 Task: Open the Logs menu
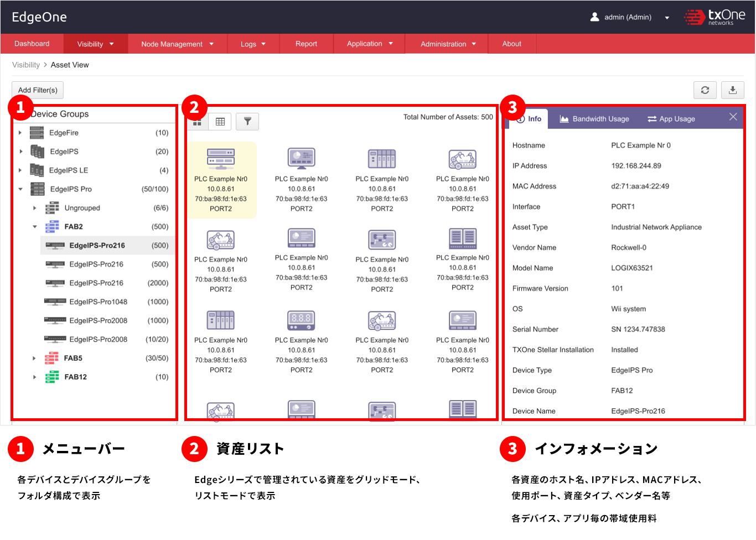coord(253,44)
